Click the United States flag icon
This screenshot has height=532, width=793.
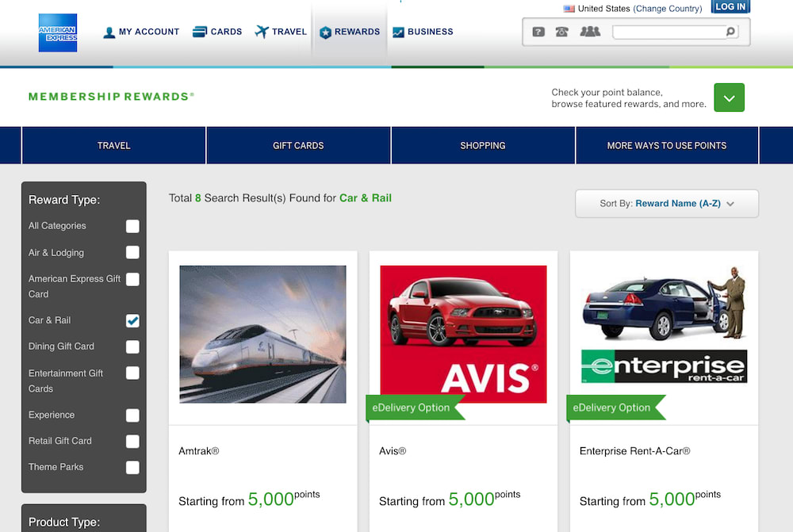tap(569, 9)
